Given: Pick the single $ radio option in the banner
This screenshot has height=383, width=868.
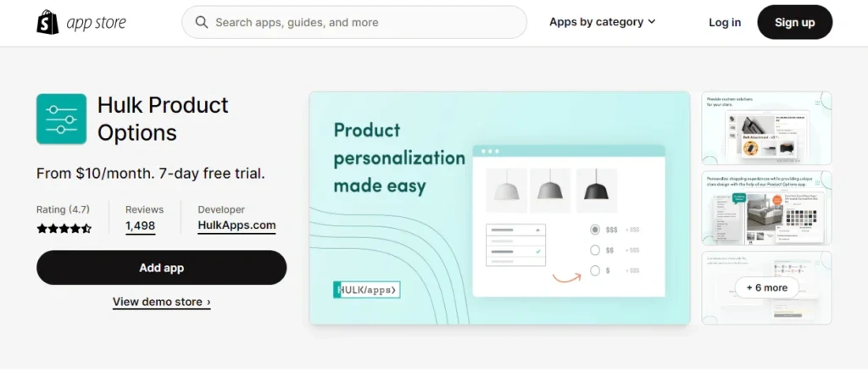Looking at the screenshot, I should click(x=595, y=270).
